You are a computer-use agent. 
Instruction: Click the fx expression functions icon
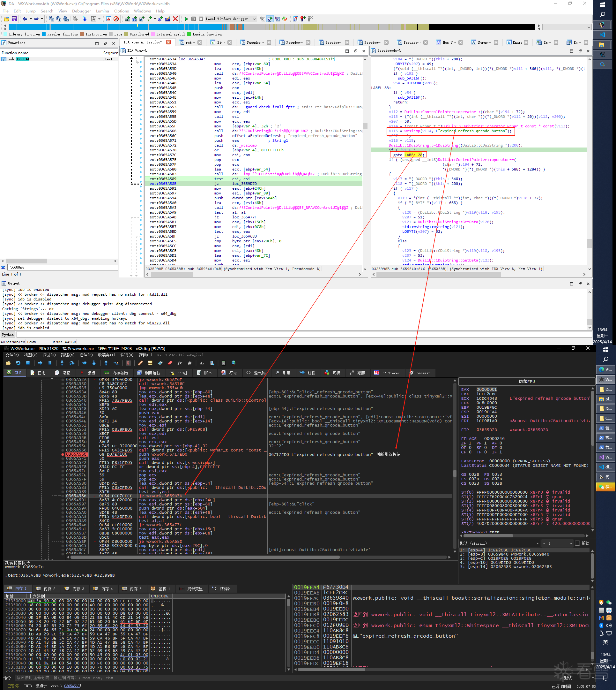coord(180,363)
